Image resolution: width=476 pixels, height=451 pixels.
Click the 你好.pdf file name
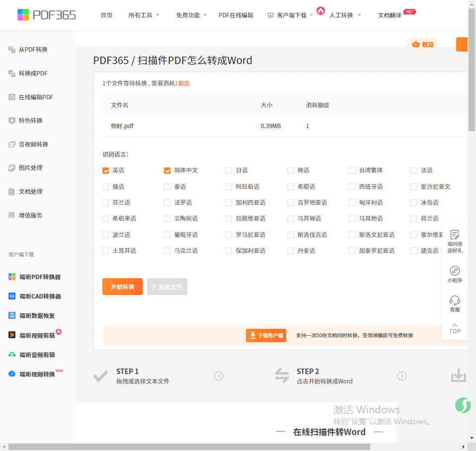(x=122, y=126)
